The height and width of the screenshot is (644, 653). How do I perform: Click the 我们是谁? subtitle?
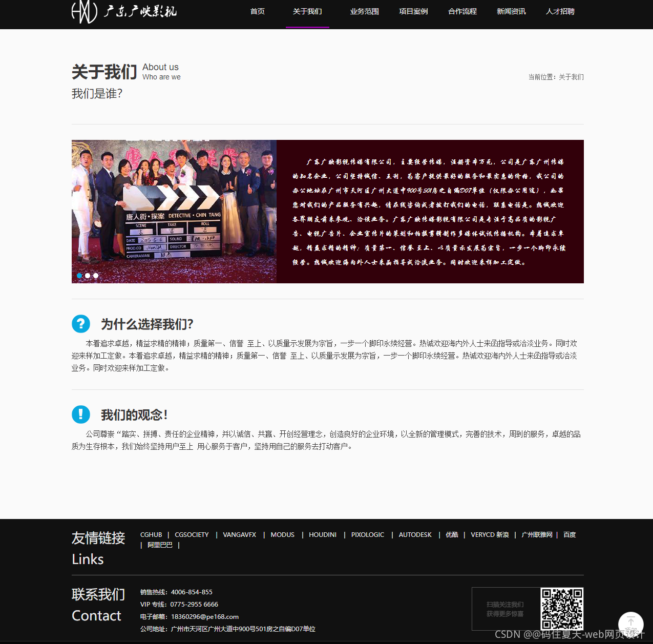click(x=97, y=94)
